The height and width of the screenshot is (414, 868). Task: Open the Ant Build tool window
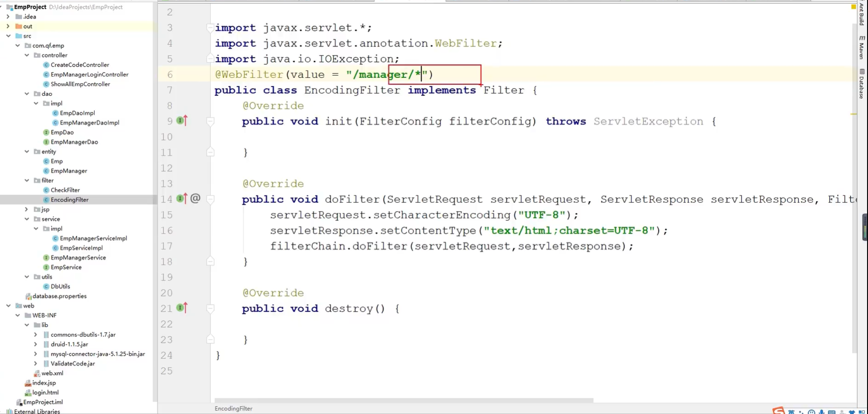pos(862,13)
